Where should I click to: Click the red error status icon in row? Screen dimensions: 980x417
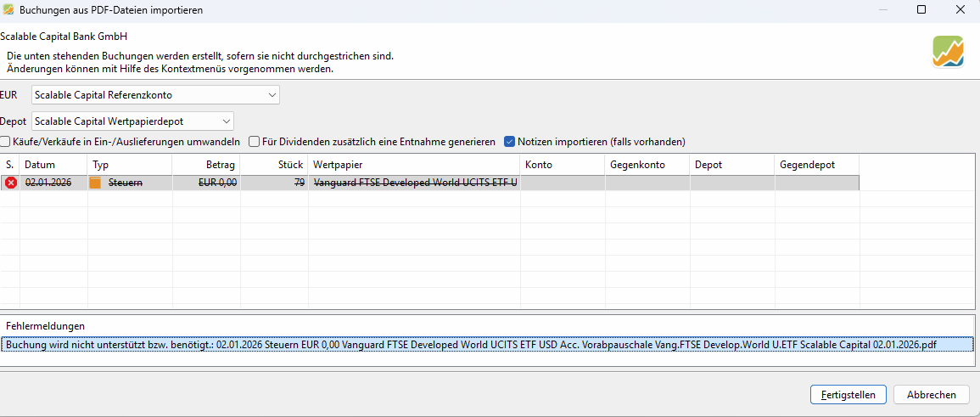pyautogui.click(x=11, y=183)
